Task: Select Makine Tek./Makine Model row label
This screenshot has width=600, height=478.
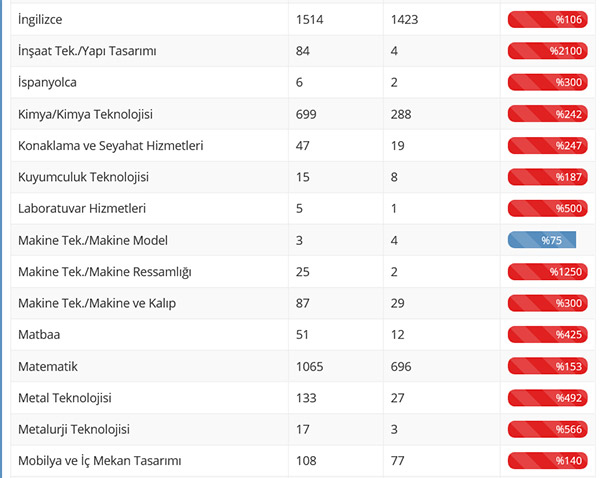Action: tap(93, 240)
